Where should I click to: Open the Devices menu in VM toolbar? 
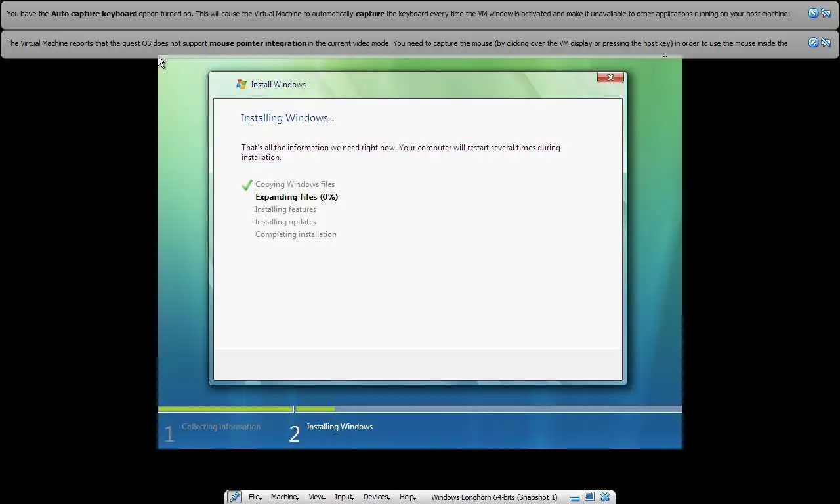coord(377,497)
